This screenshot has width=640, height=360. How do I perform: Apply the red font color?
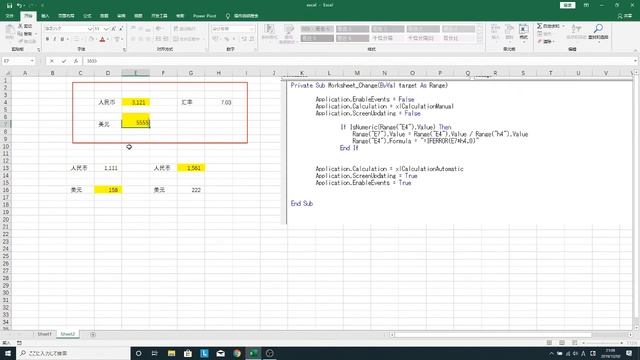point(102,39)
